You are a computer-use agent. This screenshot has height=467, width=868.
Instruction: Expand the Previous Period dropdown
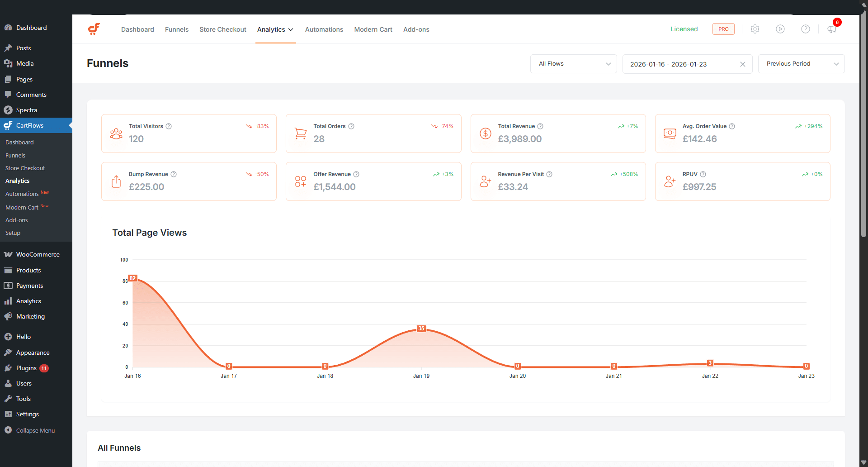(x=802, y=64)
